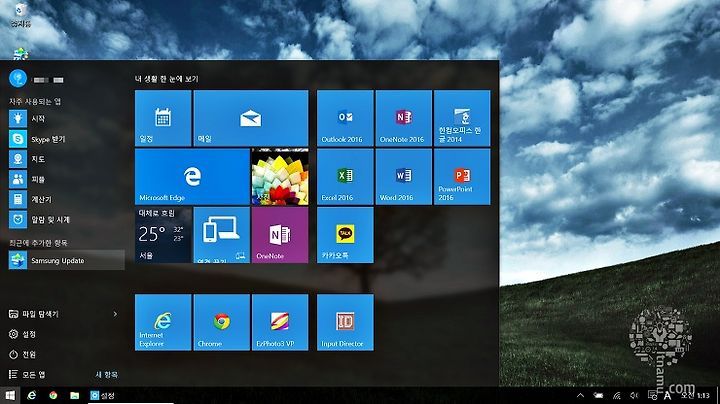
Task: Launch OneNote 2016 tile
Action: click(404, 118)
